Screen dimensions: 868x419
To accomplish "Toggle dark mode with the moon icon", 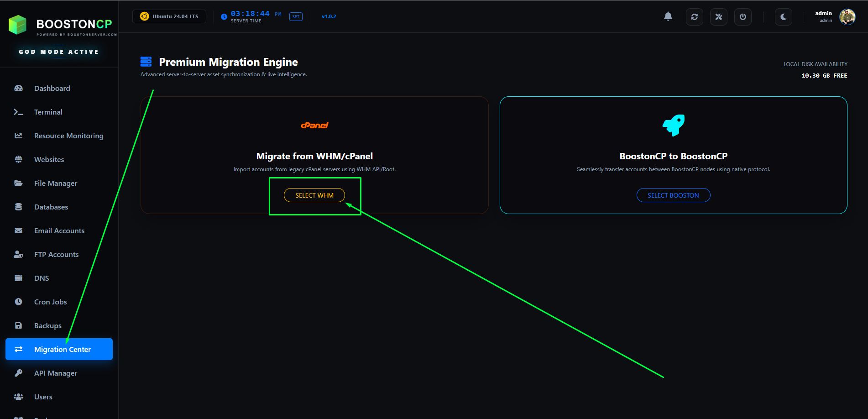I will point(783,16).
